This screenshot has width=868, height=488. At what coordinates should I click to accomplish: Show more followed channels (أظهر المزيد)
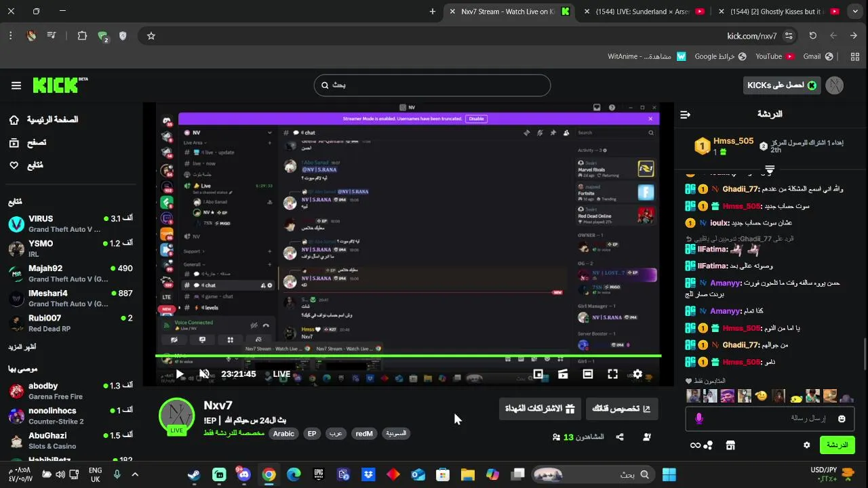[x=22, y=347]
